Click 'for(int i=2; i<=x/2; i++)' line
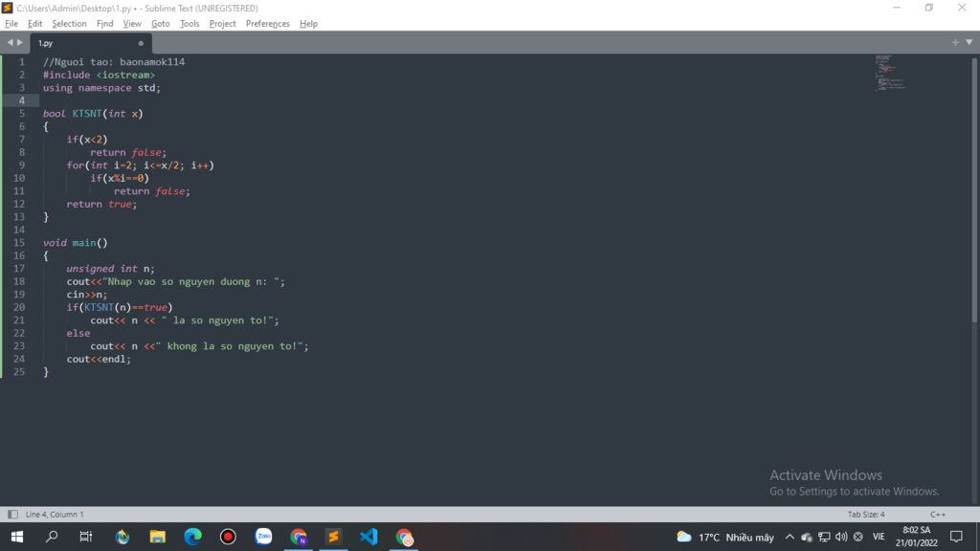Image resolution: width=980 pixels, height=551 pixels. pyautogui.click(x=140, y=165)
